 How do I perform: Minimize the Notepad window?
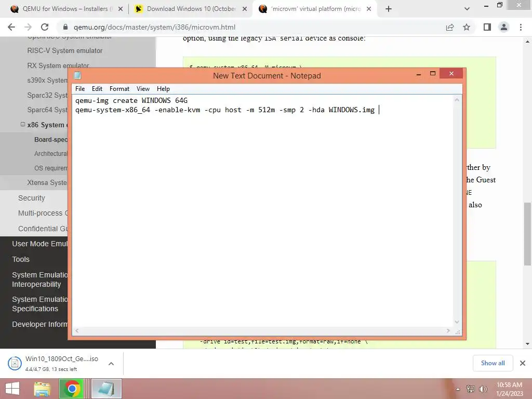pos(419,74)
